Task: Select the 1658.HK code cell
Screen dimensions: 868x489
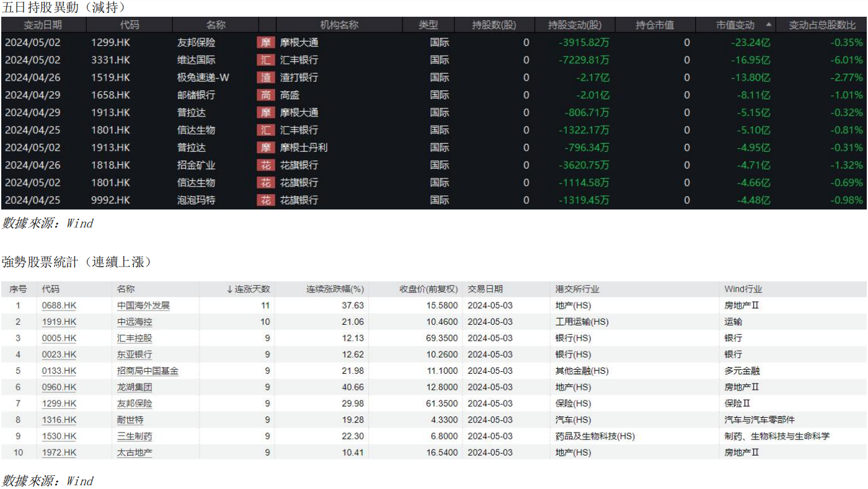Action: [110, 95]
